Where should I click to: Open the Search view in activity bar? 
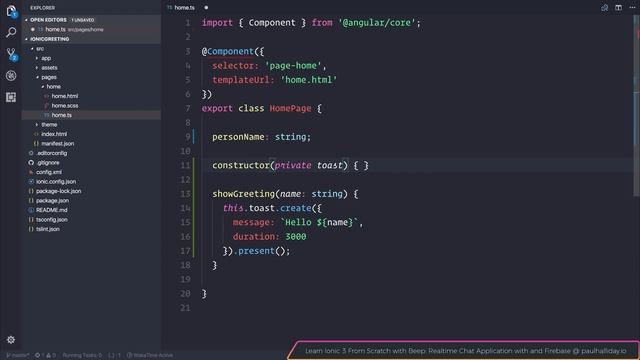11,32
